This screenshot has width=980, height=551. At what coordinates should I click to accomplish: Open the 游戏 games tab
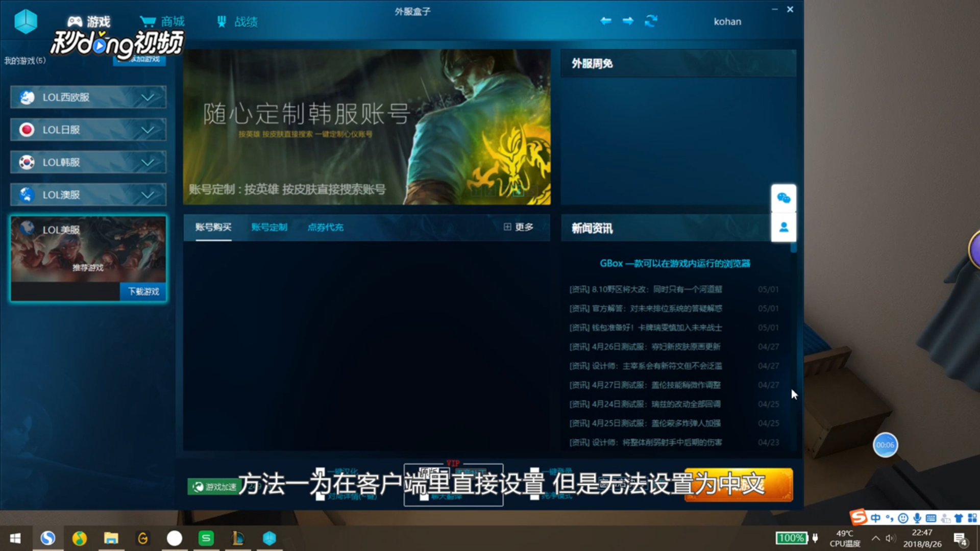[89, 21]
